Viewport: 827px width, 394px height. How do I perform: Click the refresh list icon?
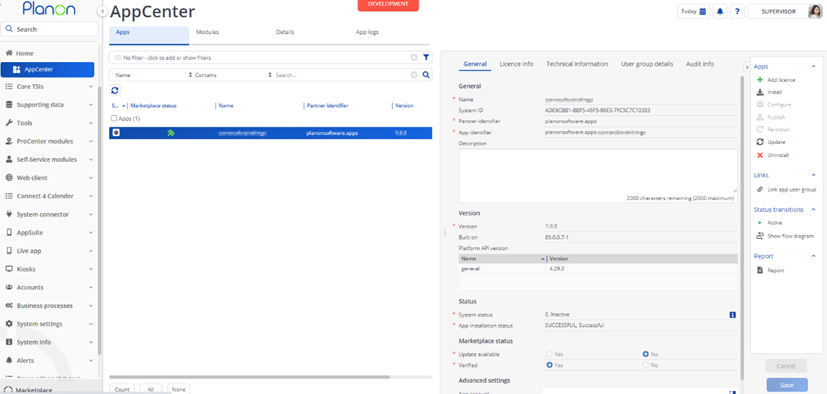pyautogui.click(x=115, y=90)
